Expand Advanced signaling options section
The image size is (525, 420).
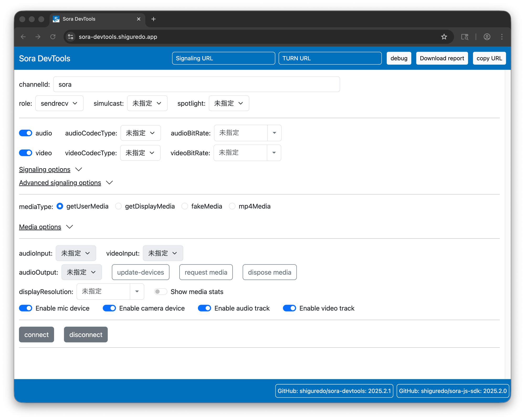click(x=60, y=183)
